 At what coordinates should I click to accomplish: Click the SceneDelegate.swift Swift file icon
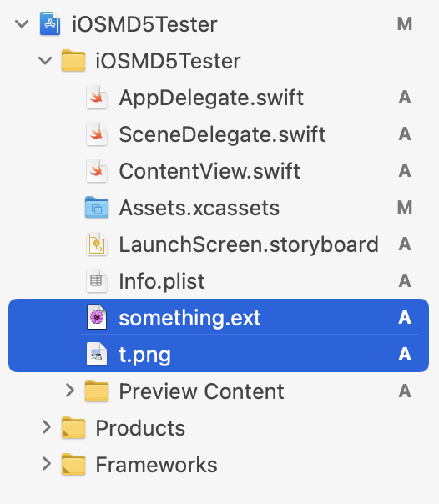pyautogui.click(x=97, y=134)
